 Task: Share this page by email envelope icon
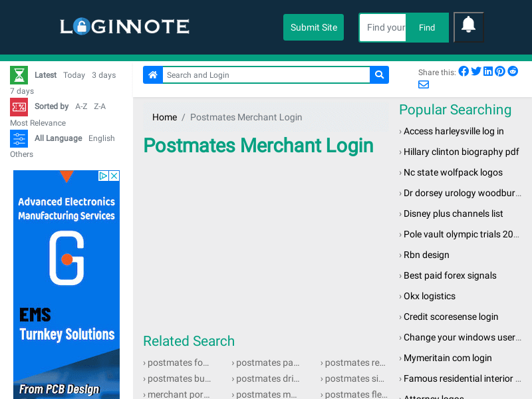pos(424,84)
